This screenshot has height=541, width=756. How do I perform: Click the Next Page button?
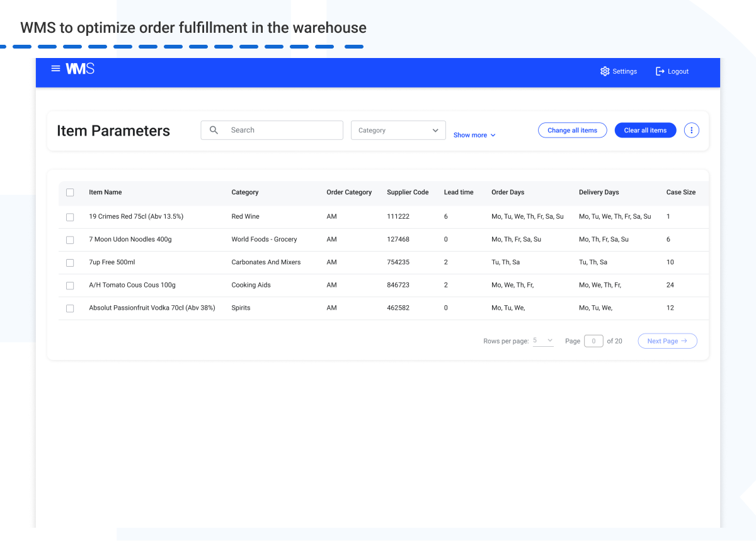click(667, 340)
